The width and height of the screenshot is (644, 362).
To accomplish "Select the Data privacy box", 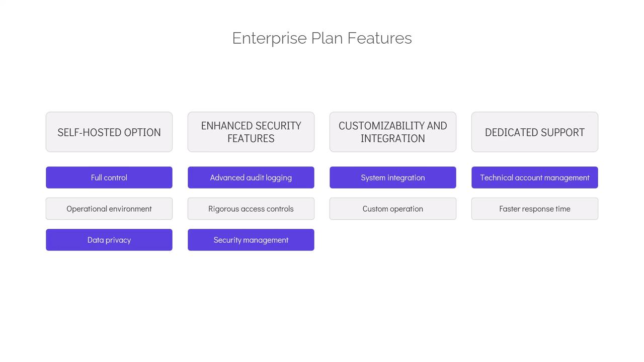I will point(109,240).
